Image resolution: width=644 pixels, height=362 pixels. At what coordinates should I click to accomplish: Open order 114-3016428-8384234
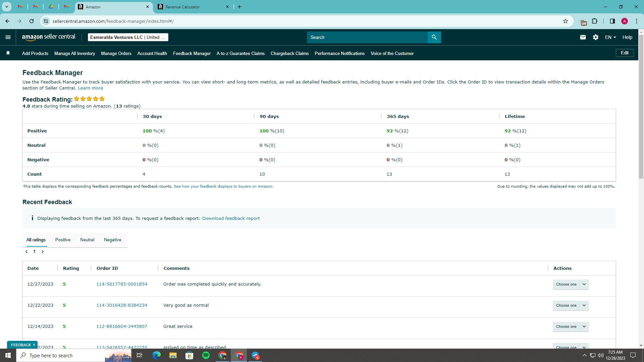coord(122,305)
